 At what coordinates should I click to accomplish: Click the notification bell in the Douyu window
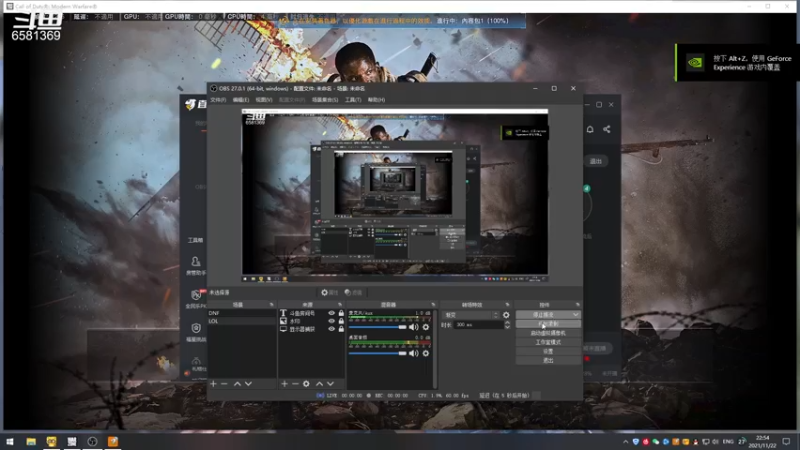(590, 129)
